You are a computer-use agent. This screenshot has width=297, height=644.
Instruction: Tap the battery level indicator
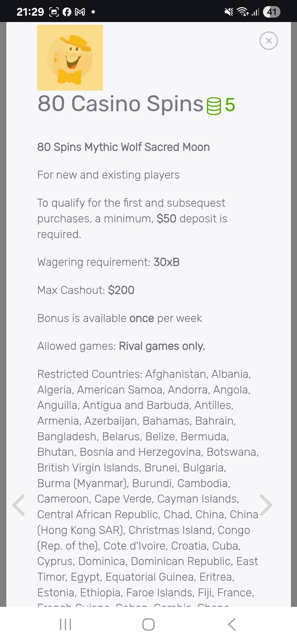tap(271, 12)
